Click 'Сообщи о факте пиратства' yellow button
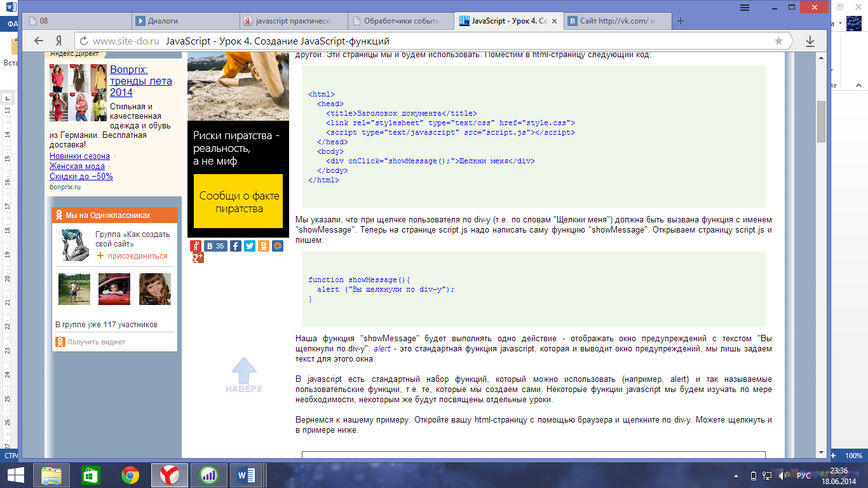This screenshot has height=488, width=868. coord(238,201)
